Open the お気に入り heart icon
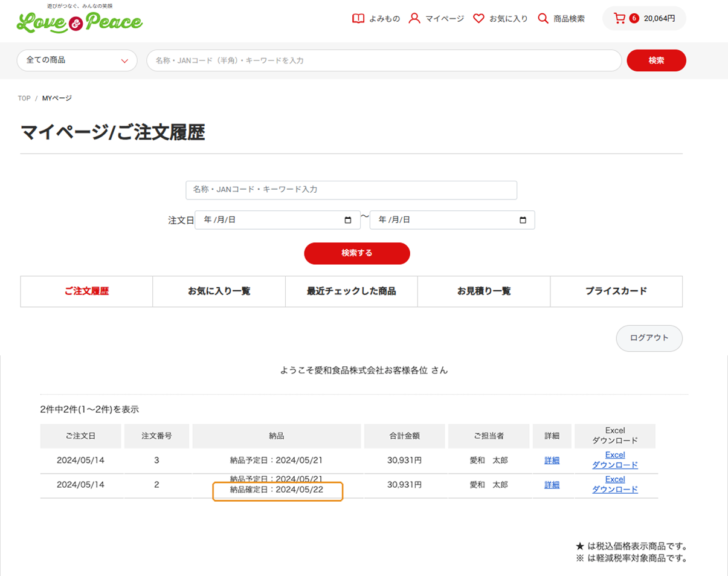Viewport: 728px width, 576px height. tap(478, 19)
